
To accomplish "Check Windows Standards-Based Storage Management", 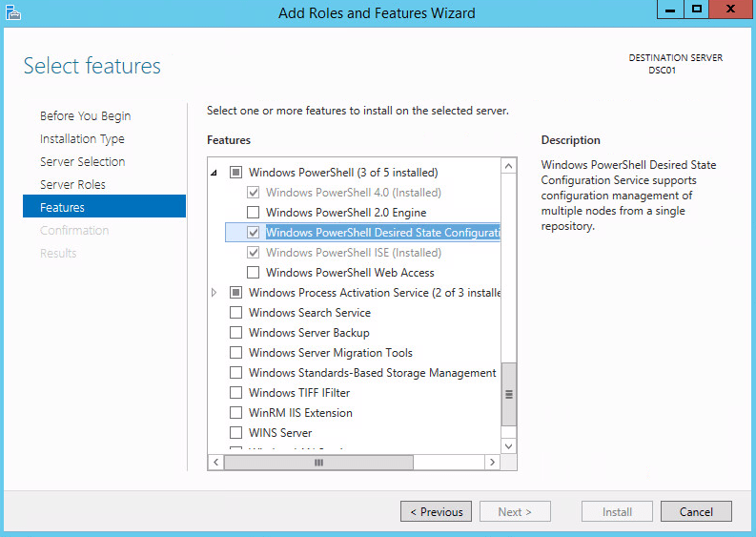I will (x=235, y=373).
